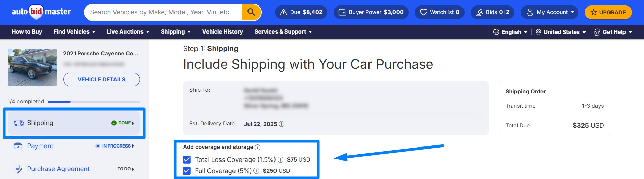This screenshot has width=644, height=179.
Task: Uncheck Total Loss Coverage checkbox
Action: [187, 159]
